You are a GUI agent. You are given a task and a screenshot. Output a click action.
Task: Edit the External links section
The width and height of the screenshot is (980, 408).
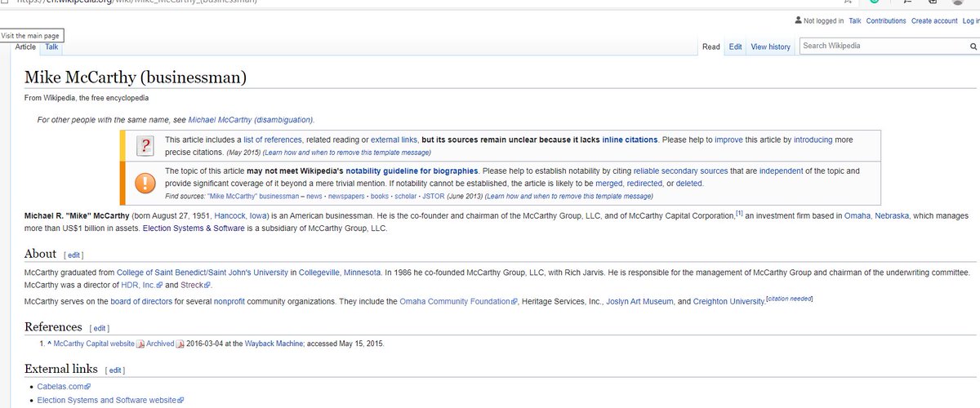coord(114,370)
